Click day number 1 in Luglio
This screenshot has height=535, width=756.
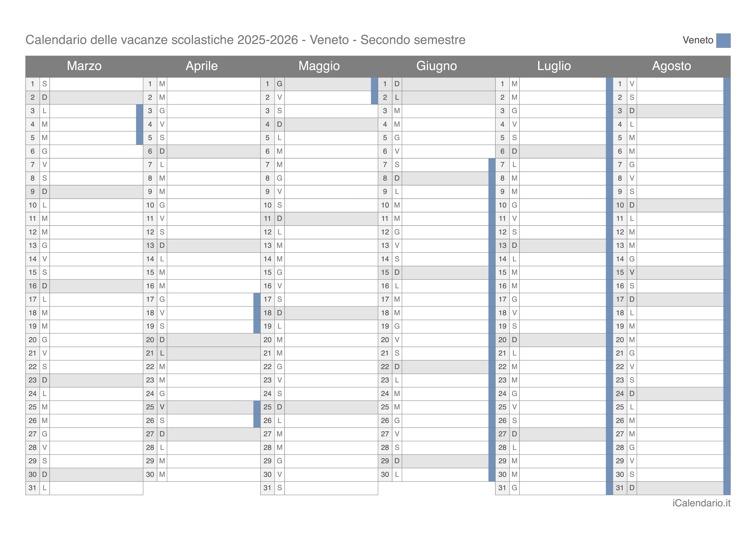click(502, 84)
